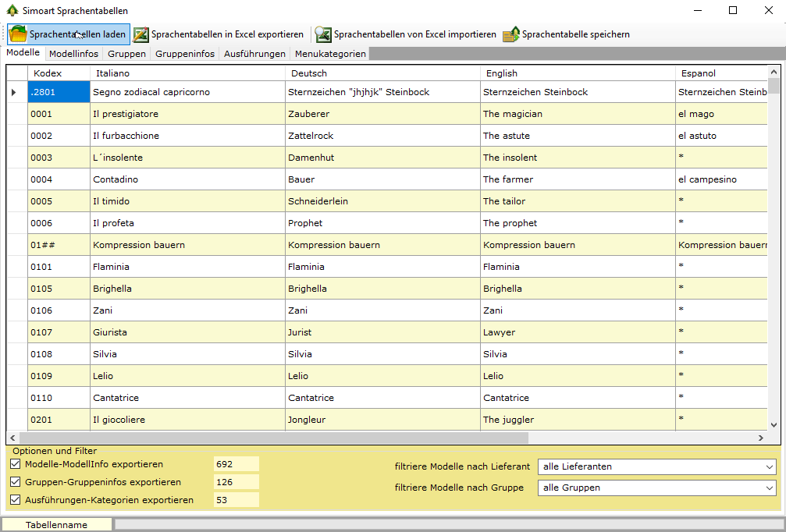The image size is (786, 532).
Task: Open the alle Lieferanten dropdown
Action: pos(656,466)
